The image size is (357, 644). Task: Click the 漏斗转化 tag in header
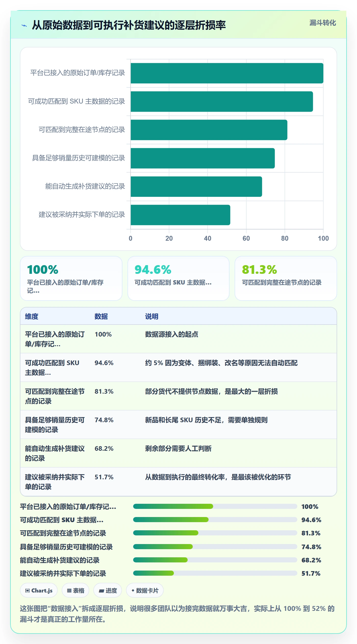tap(322, 23)
